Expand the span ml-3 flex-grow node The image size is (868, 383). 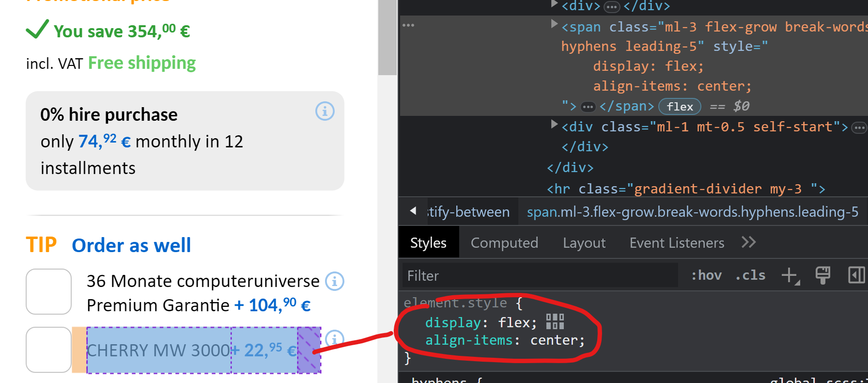554,24
